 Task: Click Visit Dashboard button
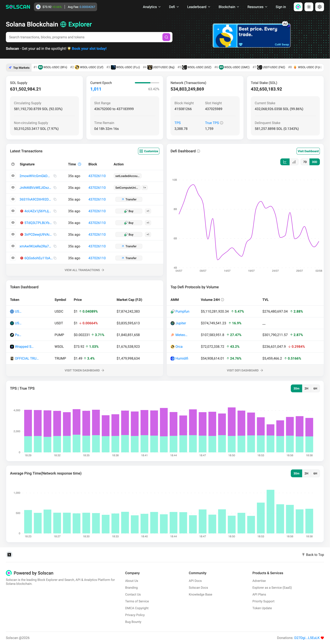(x=308, y=151)
